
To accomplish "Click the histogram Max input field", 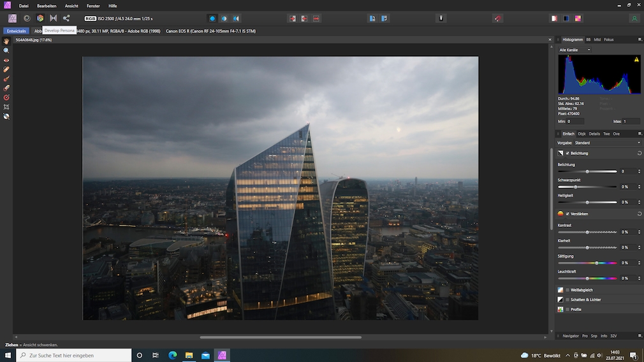I will pyautogui.click(x=631, y=121).
